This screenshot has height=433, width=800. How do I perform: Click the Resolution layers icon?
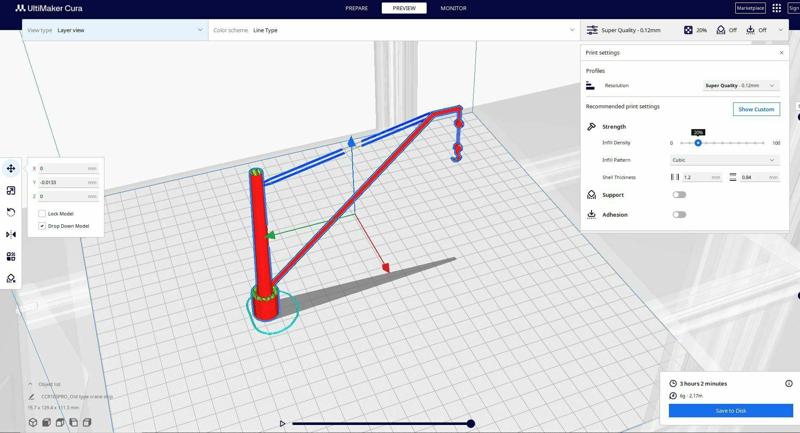(590, 86)
